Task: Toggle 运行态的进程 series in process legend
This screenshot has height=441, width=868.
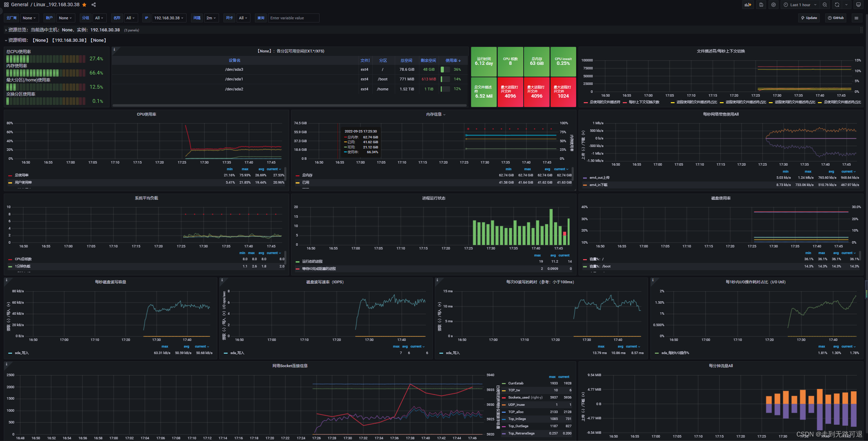Action: pos(312,262)
